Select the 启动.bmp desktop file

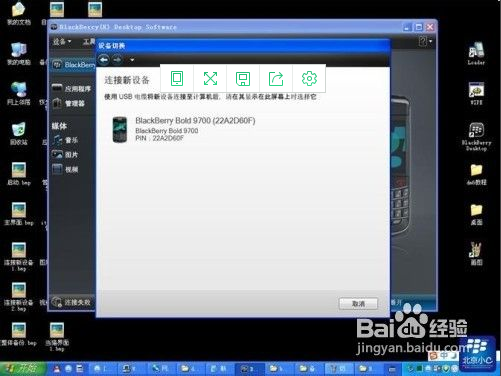coord(19,174)
